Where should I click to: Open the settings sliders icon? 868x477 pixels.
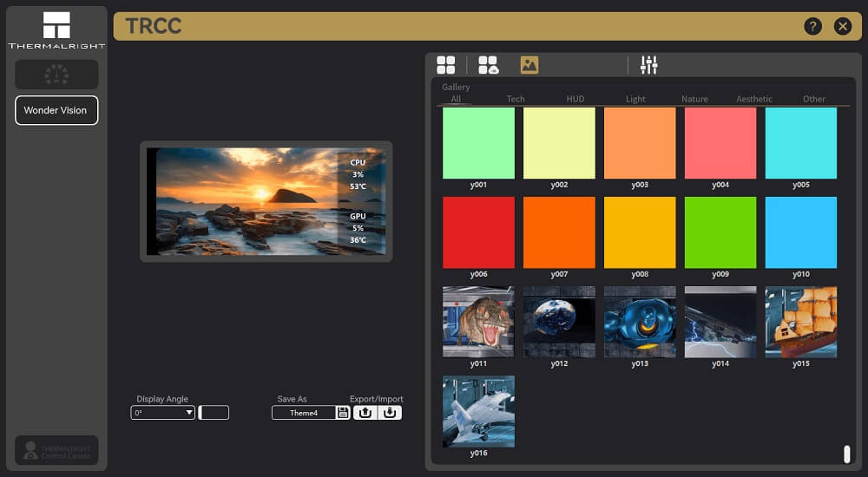point(649,65)
